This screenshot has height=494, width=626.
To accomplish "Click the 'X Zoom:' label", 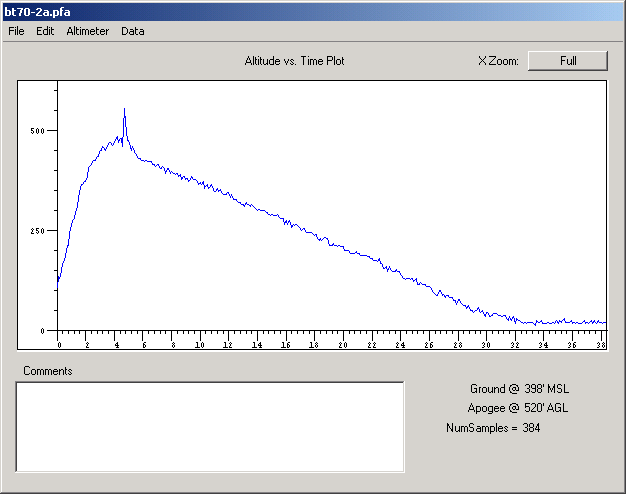I will click(x=498, y=61).
